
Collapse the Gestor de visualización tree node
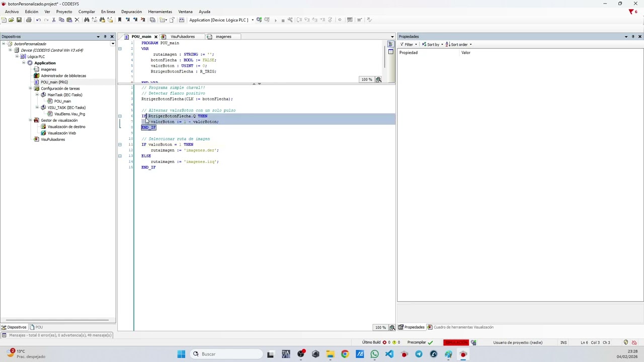(30, 120)
